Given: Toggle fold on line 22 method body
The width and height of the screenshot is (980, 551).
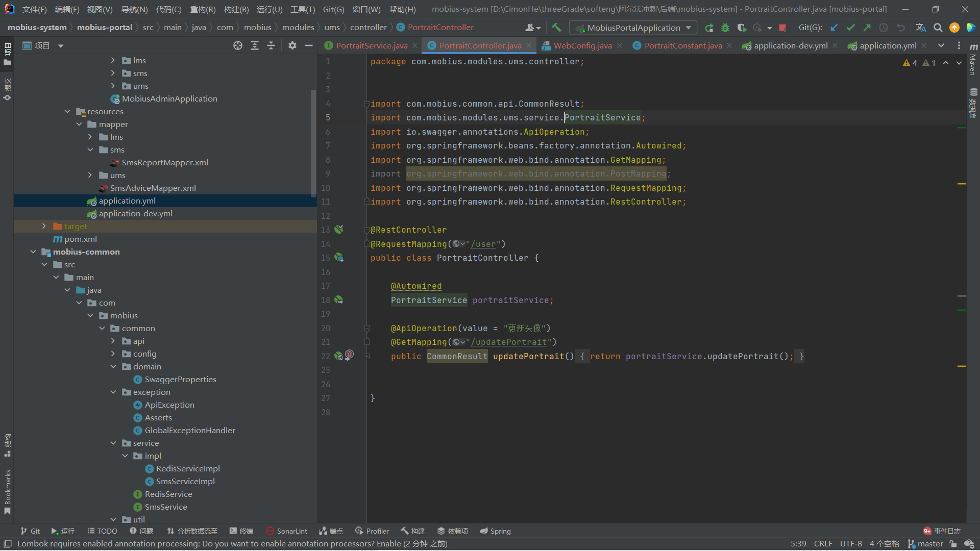Looking at the screenshot, I should 366,356.
